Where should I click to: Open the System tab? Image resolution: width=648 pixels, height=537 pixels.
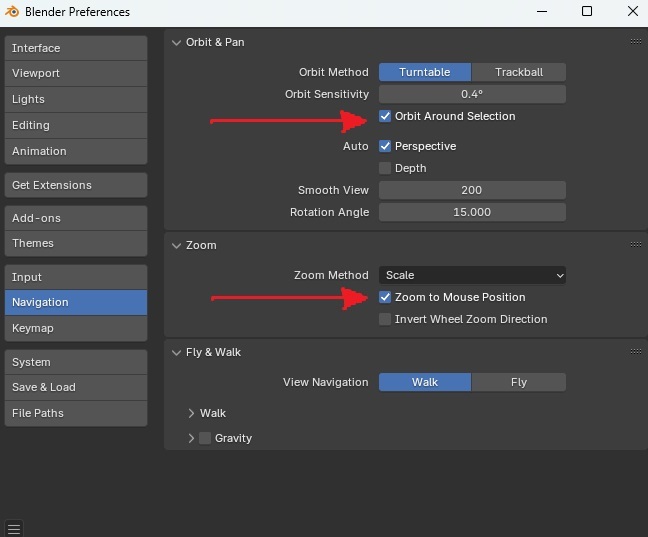[76, 363]
